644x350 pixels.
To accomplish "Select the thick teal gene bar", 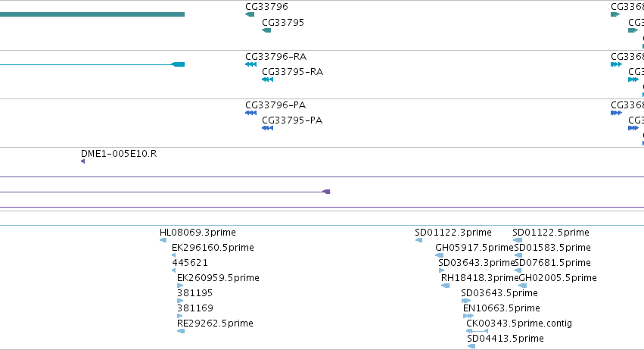I will pyautogui.click(x=92, y=14).
